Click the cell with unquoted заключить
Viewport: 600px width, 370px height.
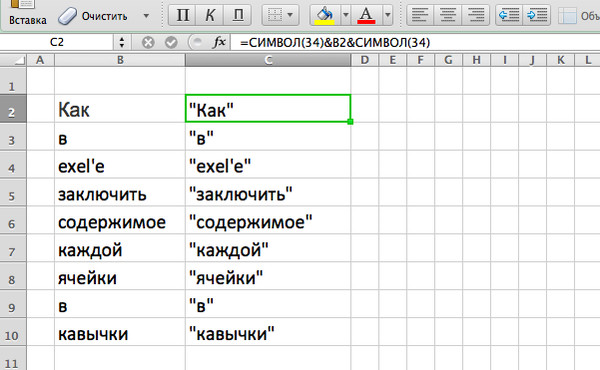click(x=120, y=192)
